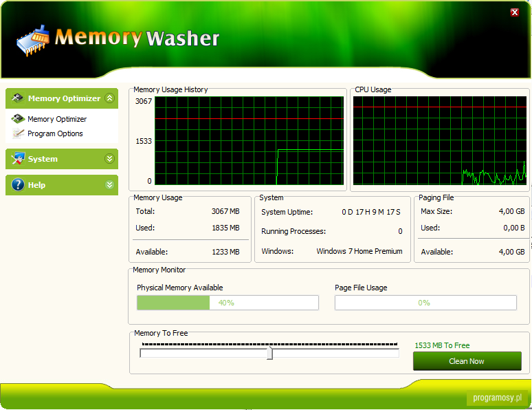Open Program Options link
532x410 pixels.
click(55, 133)
